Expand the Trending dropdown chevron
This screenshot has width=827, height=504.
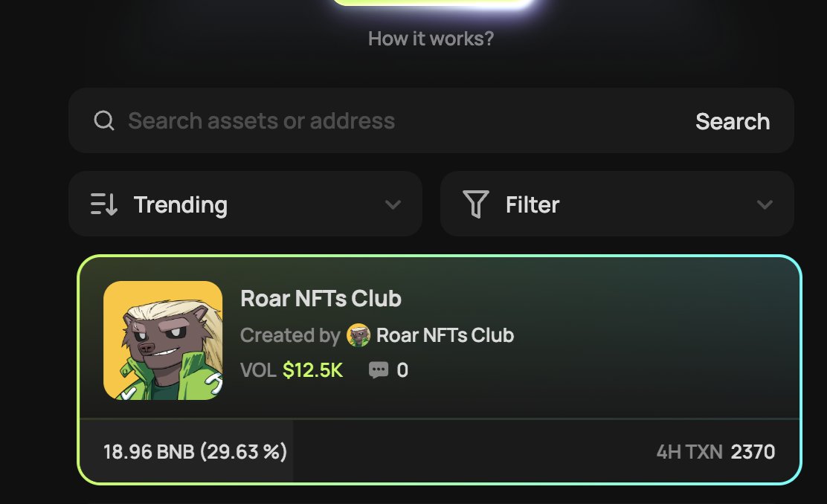point(393,204)
